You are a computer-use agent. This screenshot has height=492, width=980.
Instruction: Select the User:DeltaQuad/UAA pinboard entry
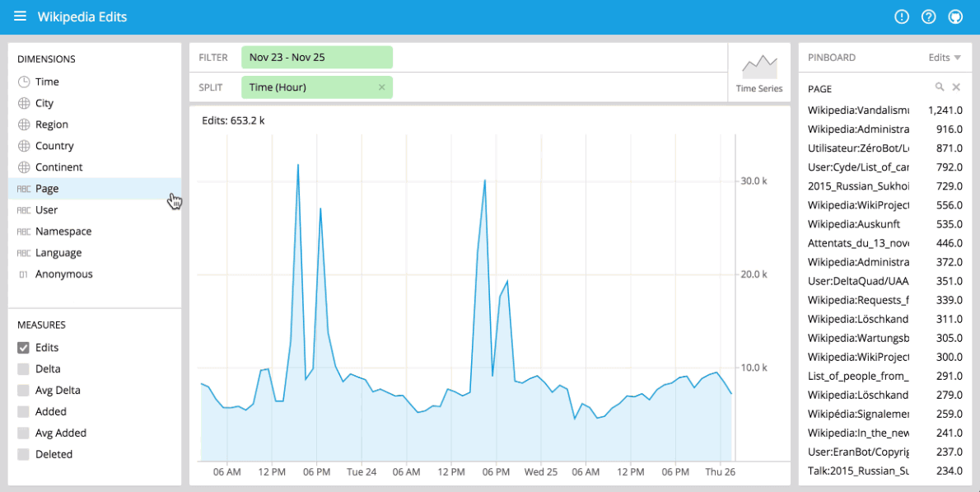885,281
